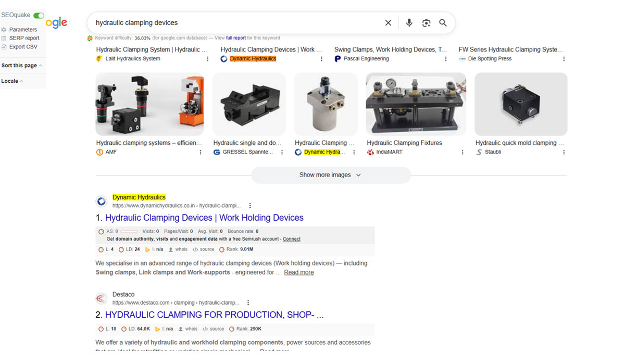
Task: Click the magnifier search button
Action: pos(443,23)
